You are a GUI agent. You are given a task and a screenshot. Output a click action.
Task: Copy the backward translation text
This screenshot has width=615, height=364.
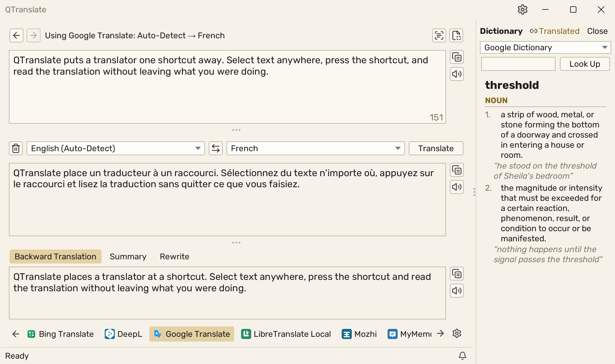tap(457, 274)
